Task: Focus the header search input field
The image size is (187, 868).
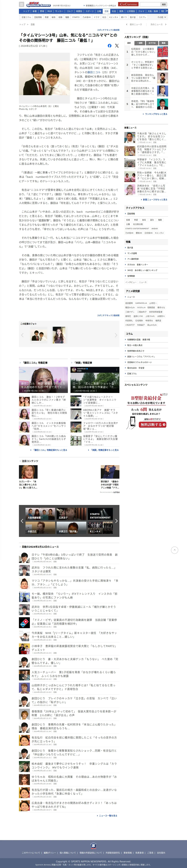Action: (150, 4)
